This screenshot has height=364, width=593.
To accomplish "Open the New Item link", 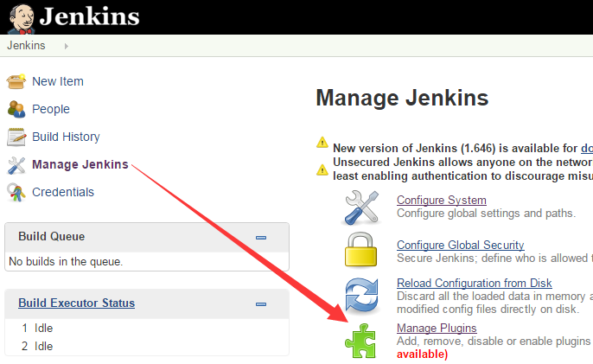I will tap(58, 81).
